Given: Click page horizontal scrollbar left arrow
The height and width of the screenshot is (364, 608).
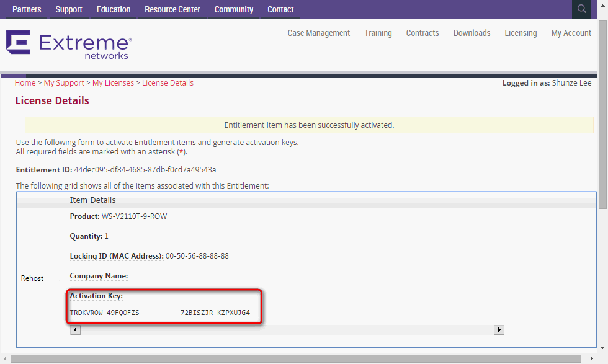Looking at the screenshot, I should (5, 358).
